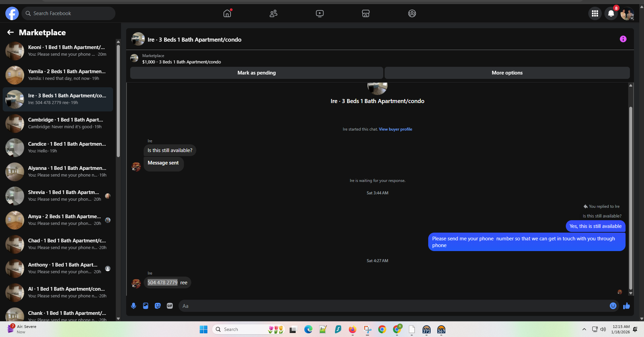The width and height of the screenshot is (644, 337).
Task: Open the emoji picker in message box
Action: (x=613, y=306)
